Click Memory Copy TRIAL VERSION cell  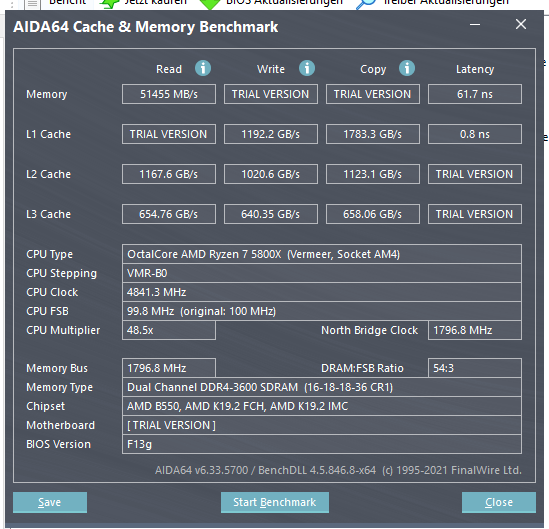coord(373,94)
